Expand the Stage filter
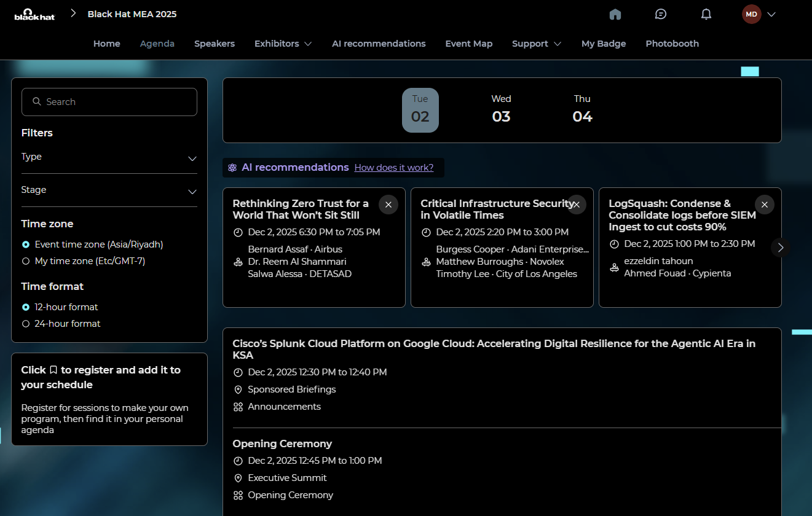The height and width of the screenshot is (516, 812). (x=109, y=190)
